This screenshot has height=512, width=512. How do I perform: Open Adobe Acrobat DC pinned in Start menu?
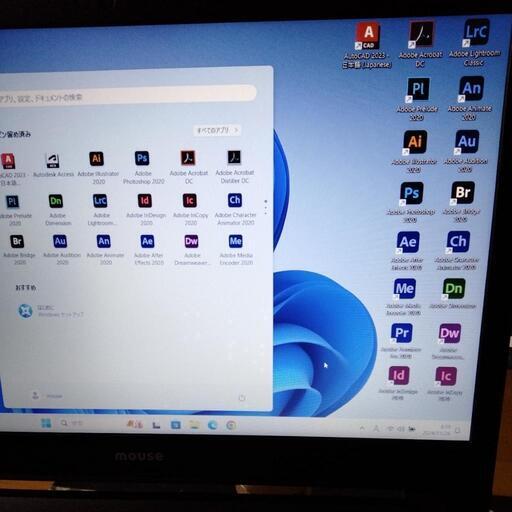(189, 167)
